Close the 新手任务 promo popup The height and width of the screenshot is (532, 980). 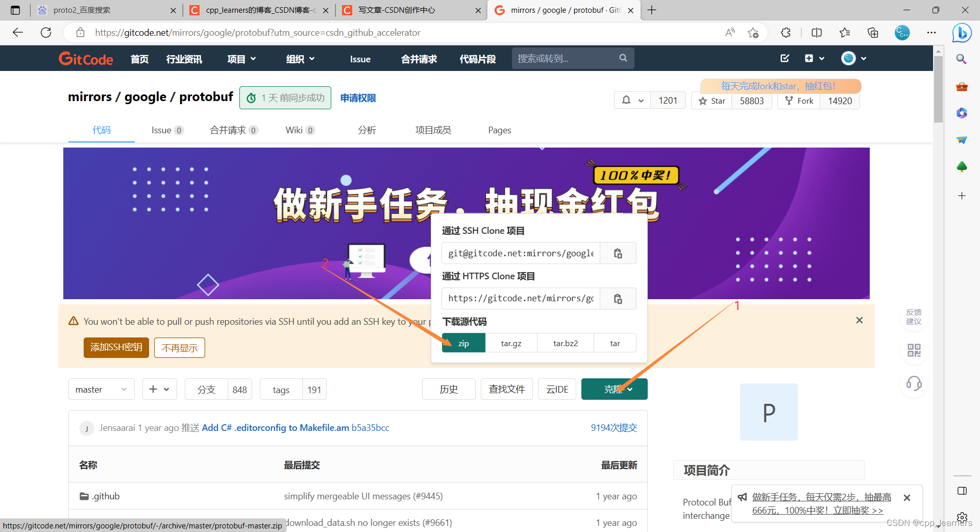point(907,498)
